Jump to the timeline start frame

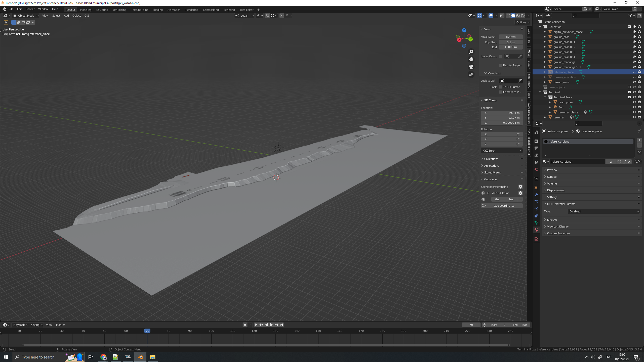tap(256, 325)
